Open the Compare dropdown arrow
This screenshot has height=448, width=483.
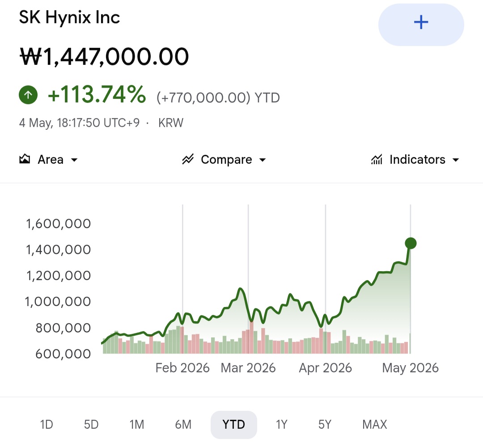(x=263, y=160)
